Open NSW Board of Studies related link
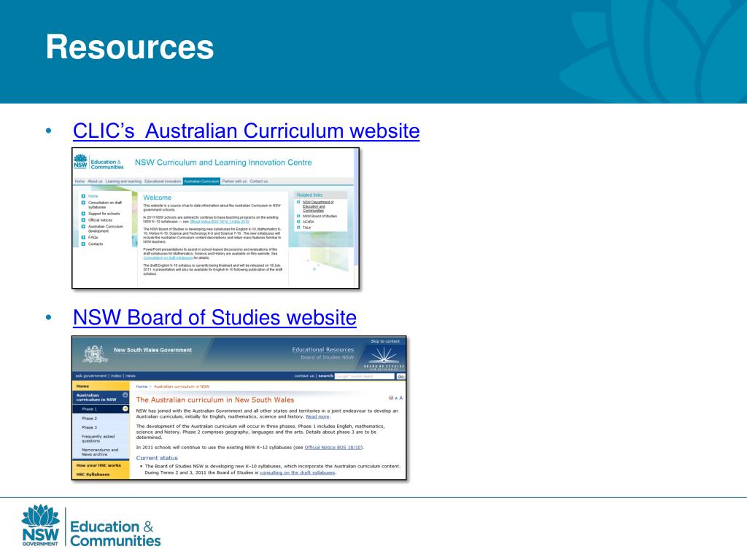The width and height of the screenshot is (747, 560). tap(320, 216)
